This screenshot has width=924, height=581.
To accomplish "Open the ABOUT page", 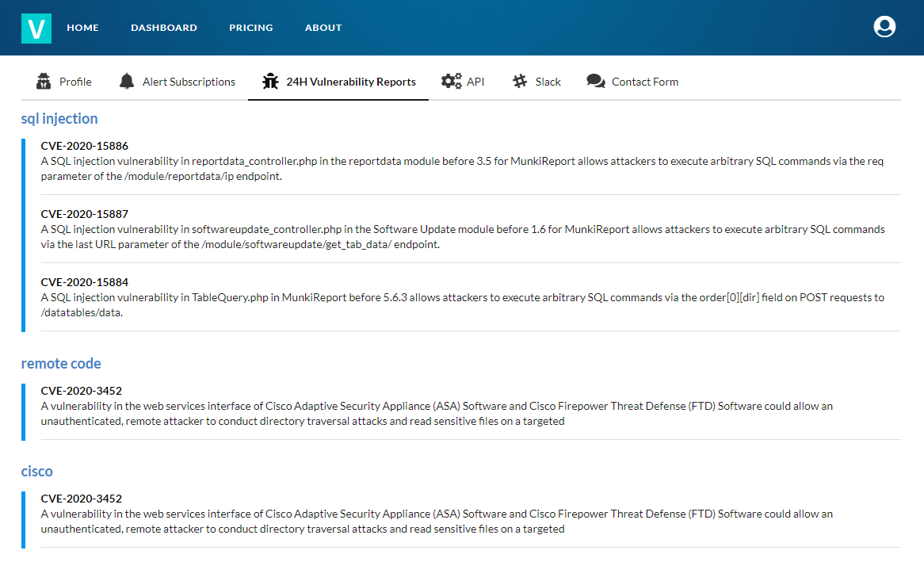I will [x=323, y=28].
